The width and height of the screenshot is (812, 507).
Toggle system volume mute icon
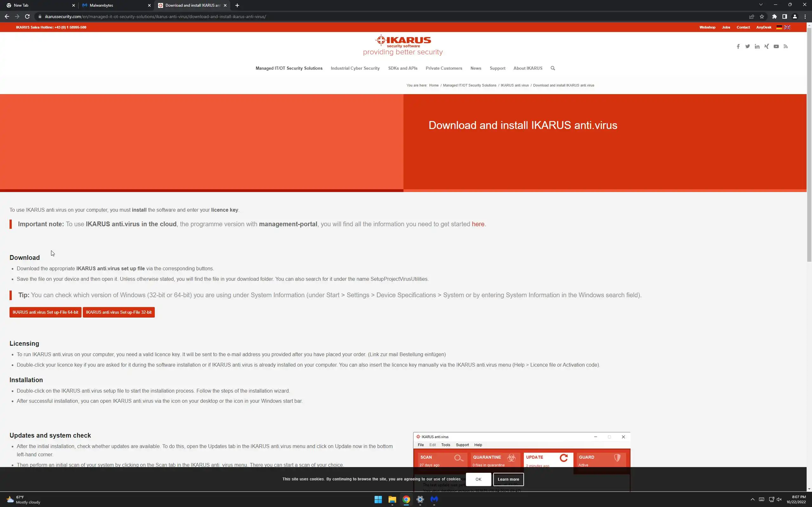[x=779, y=499]
